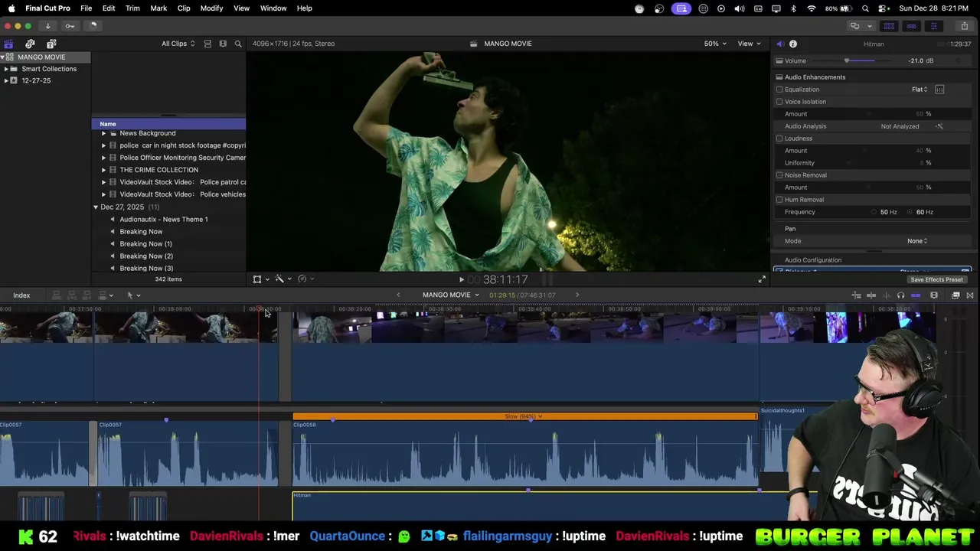Select the Clip0058 audio clip in timeline
This screenshot has width=980, height=551.
pos(525,454)
